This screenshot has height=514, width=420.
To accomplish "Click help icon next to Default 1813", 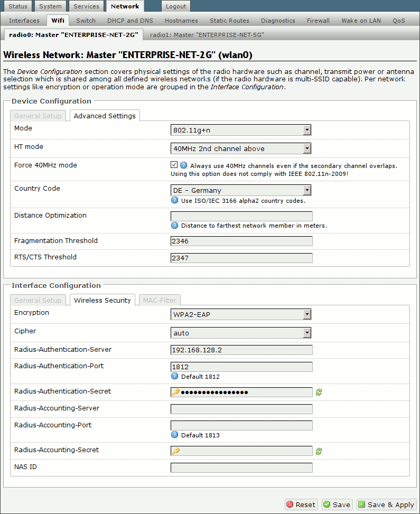I will [174, 435].
